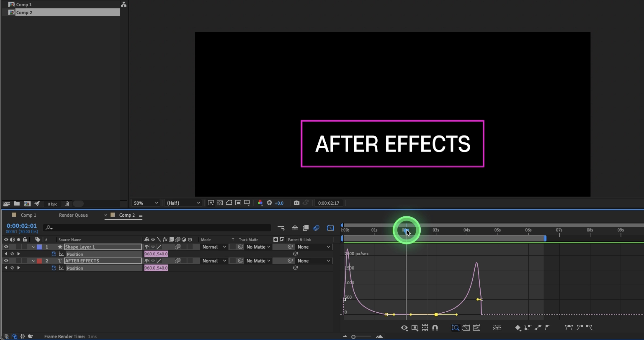Click the Auto-zoom graph height button
Screen dimensions: 644x340
coord(456,328)
